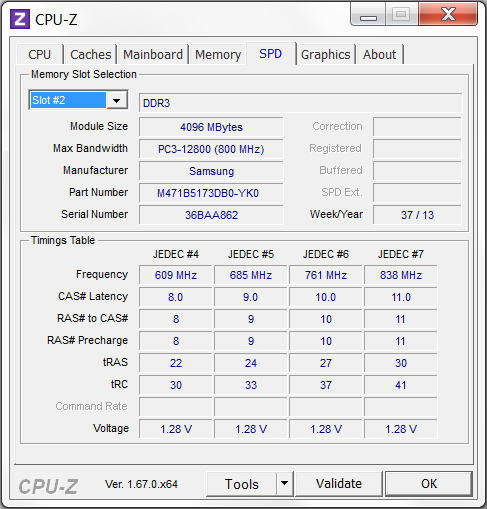Click the Part Number field M471B5173DB0-YK0
Screen dimensions: 487x509
pyautogui.click(x=211, y=193)
